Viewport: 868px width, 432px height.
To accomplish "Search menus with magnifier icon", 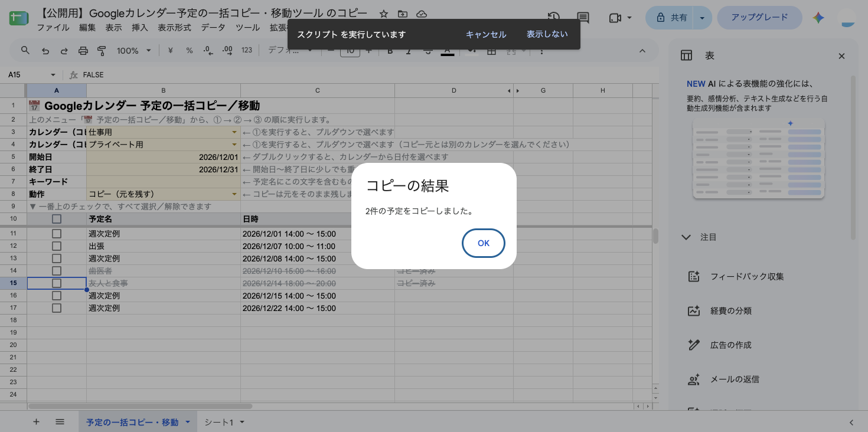I will tap(25, 51).
